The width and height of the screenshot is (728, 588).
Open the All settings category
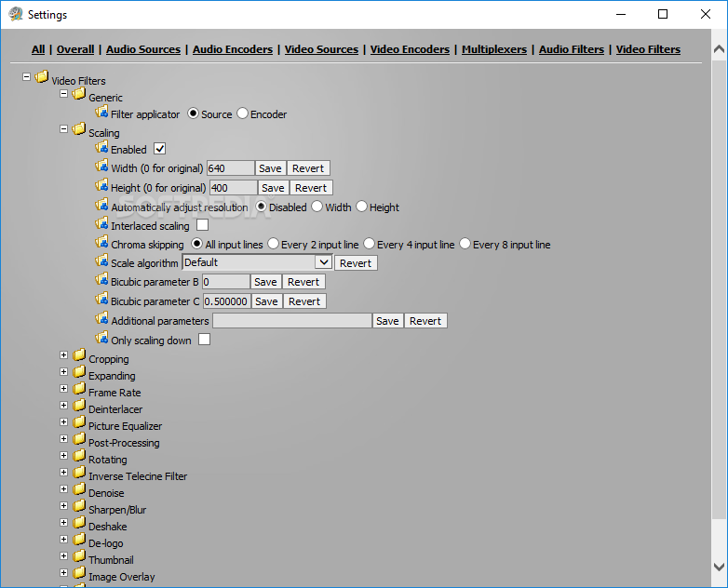[38, 49]
